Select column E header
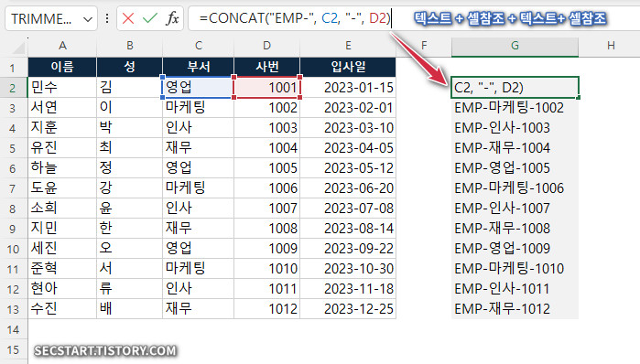This screenshot has height=364, width=640. (x=348, y=46)
